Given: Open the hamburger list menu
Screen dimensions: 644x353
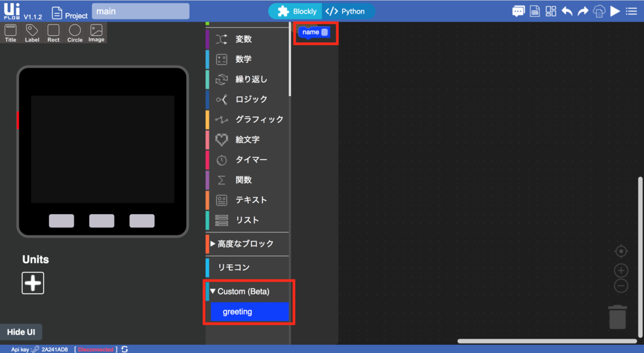Looking at the screenshot, I should 631,11.
